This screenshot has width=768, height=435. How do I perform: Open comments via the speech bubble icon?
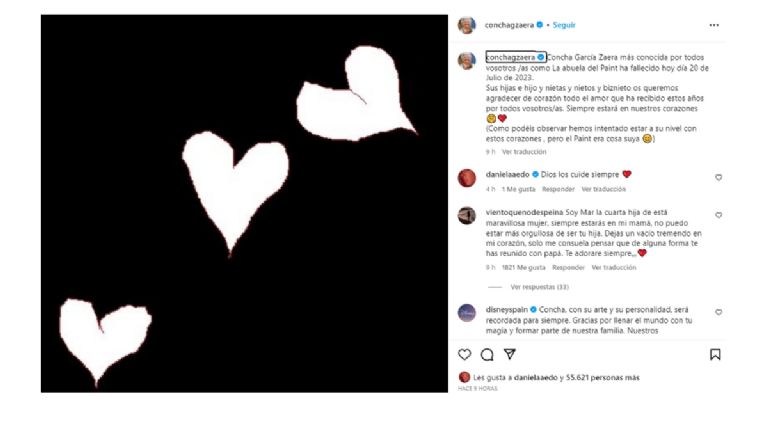point(487,354)
